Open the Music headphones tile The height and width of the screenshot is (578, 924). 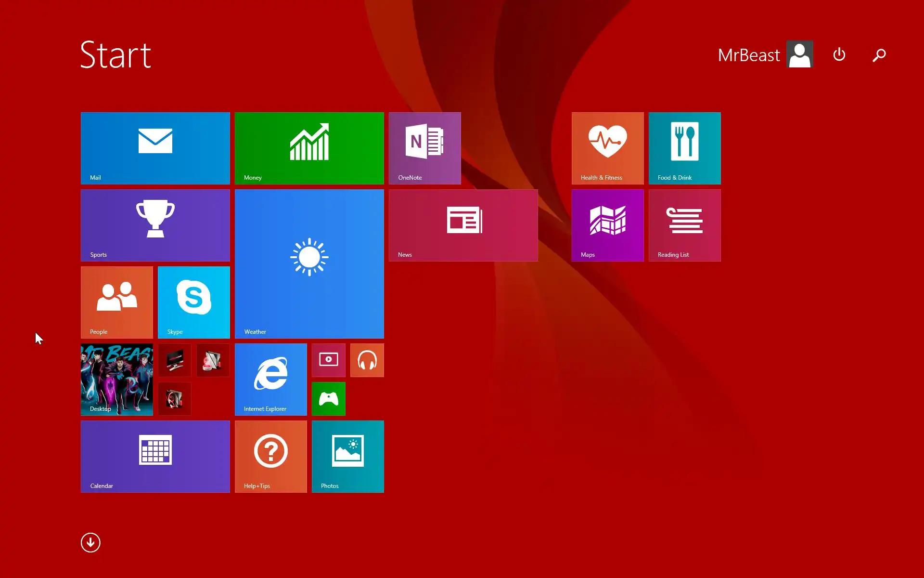click(367, 360)
